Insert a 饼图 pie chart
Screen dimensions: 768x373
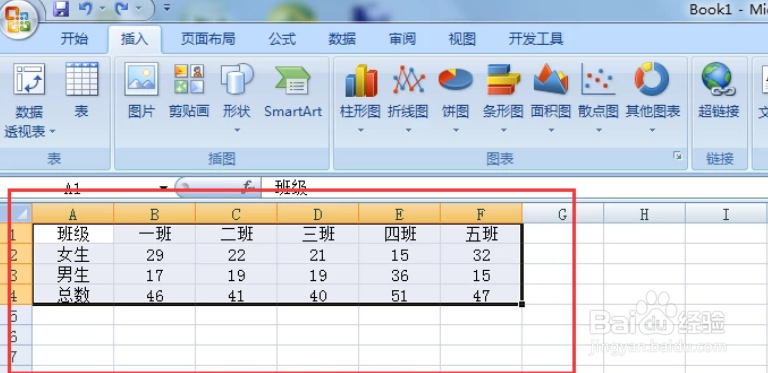point(456,98)
